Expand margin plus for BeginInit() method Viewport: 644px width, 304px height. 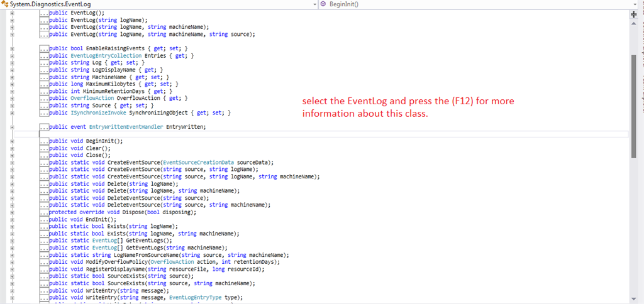click(12, 141)
